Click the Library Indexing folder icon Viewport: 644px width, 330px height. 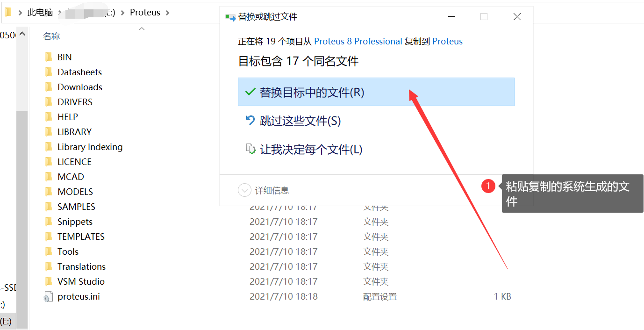pyautogui.click(x=49, y=147)
